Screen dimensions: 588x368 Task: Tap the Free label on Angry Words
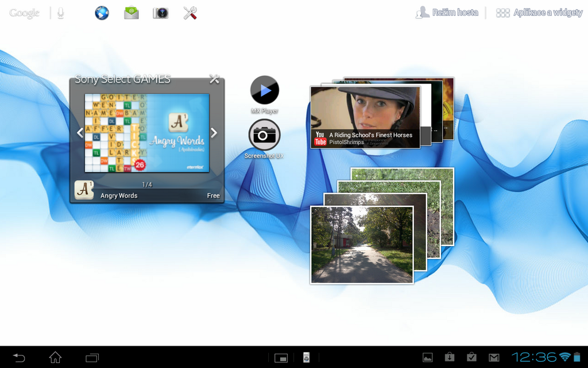pos(213,195)
